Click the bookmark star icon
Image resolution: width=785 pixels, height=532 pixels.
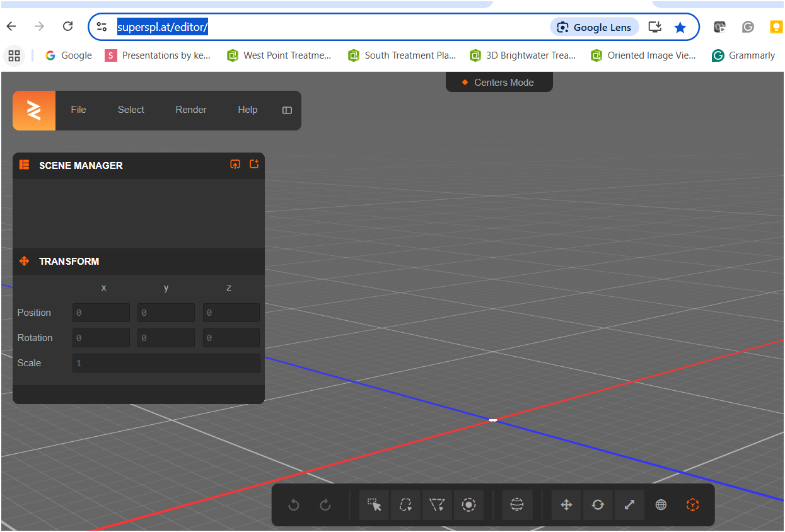(x=680, y=27)
